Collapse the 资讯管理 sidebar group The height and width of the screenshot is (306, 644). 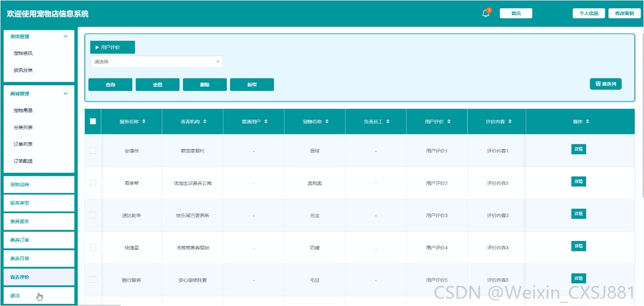click(x=65, y=37)
